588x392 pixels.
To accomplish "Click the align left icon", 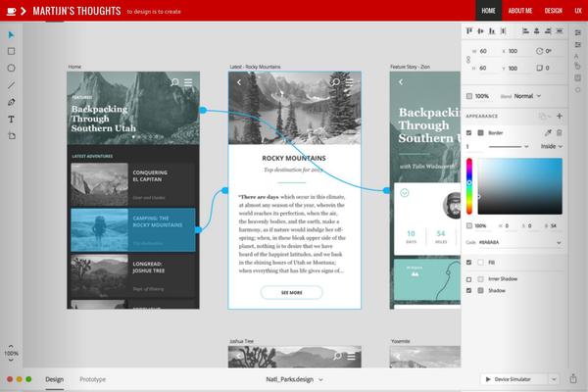I will 525,30.
